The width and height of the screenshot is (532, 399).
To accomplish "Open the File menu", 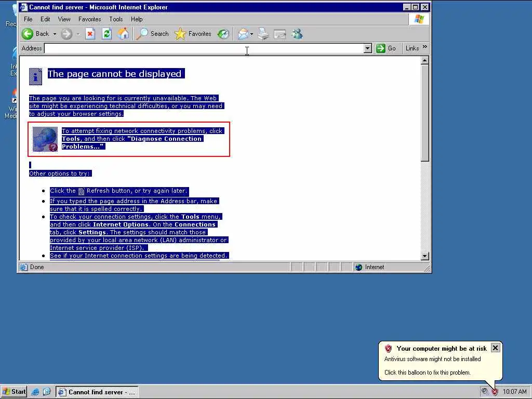I will click(x=28, y=19).
